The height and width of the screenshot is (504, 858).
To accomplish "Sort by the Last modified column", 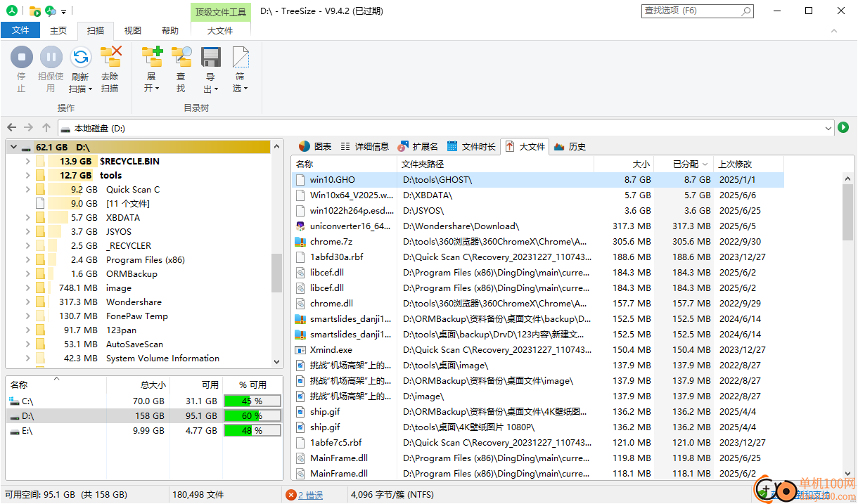I will 748,164.
